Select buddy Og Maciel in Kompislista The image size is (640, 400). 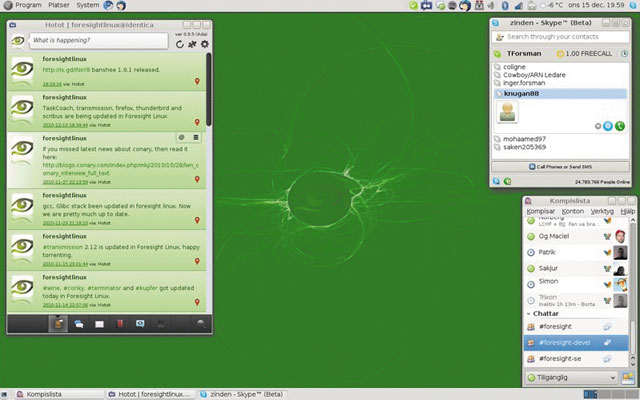pos(577,236)
